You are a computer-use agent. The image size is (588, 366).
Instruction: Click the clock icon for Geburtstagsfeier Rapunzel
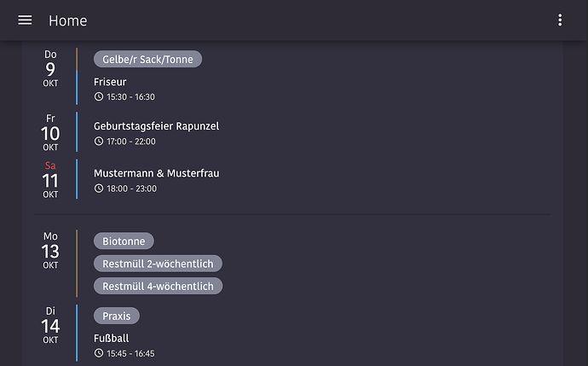[99, 142]
